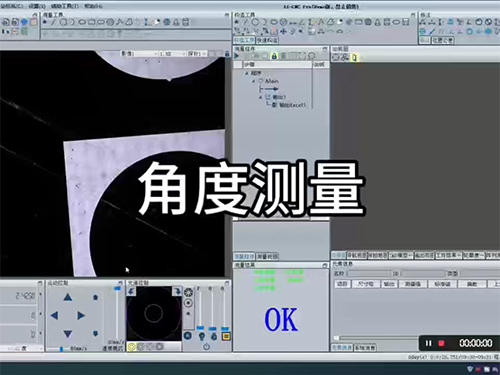Image resolution: width=500 pixels, height=375 pixels.
Task: Select the cylinder measure tool icon
Action: click(186, 22)
